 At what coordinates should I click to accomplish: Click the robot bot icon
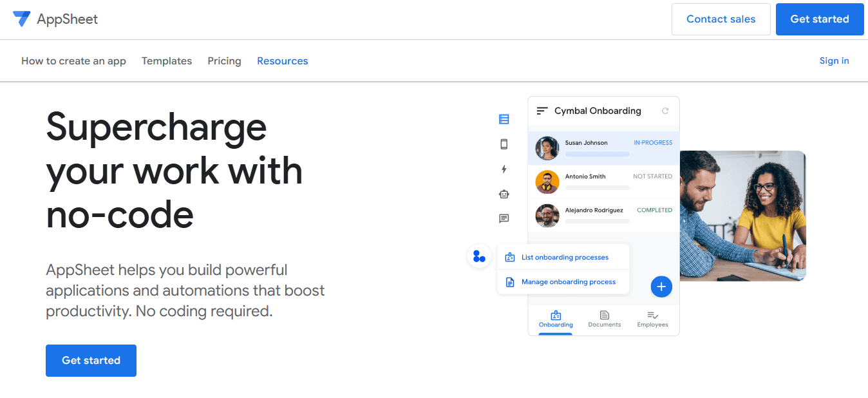click(x=504, y=194)
